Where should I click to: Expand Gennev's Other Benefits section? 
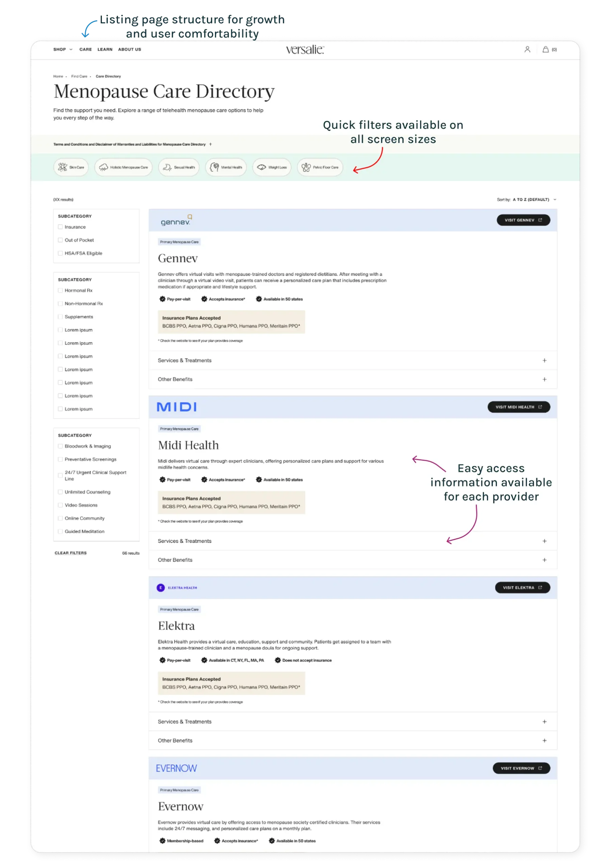352,379
